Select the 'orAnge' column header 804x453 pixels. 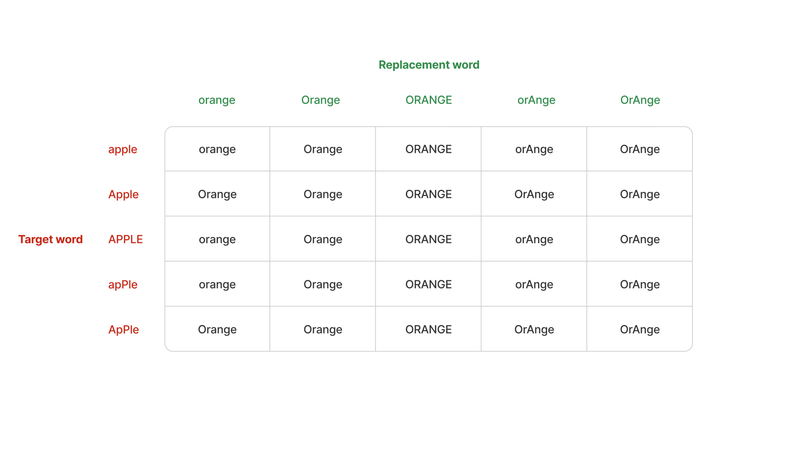pyautogui.click(x=536, y=100)
